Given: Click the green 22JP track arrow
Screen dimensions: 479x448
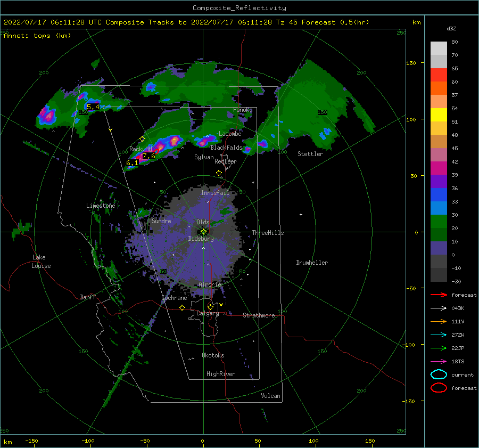Looking at the screenshot, I should point(439,348).
